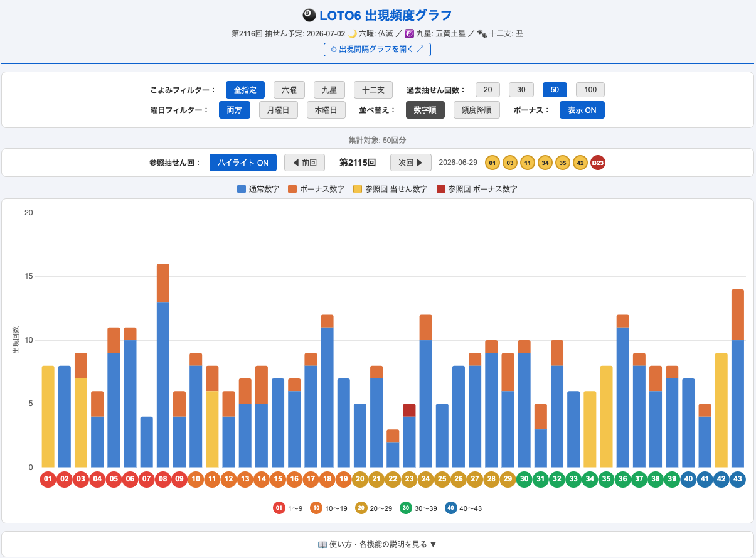Click the 第2115回 draw number text
Screen dimensions: 756x558
pos(358,163)
